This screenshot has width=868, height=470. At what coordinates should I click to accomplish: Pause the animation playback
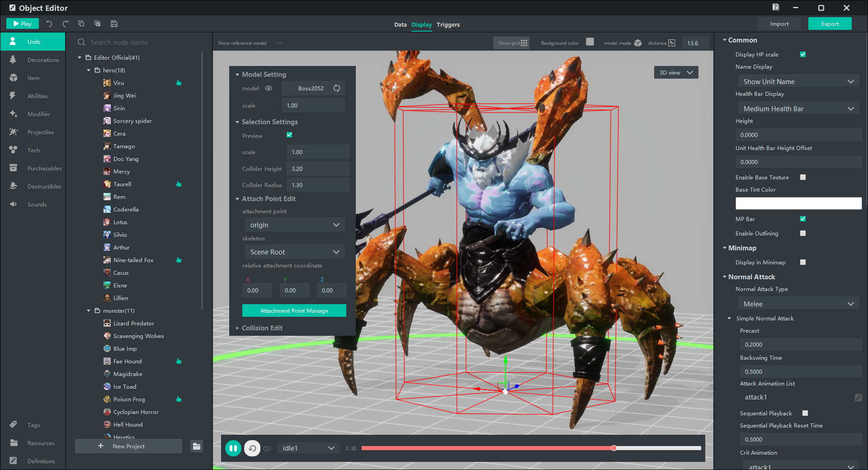coord(233,448)
